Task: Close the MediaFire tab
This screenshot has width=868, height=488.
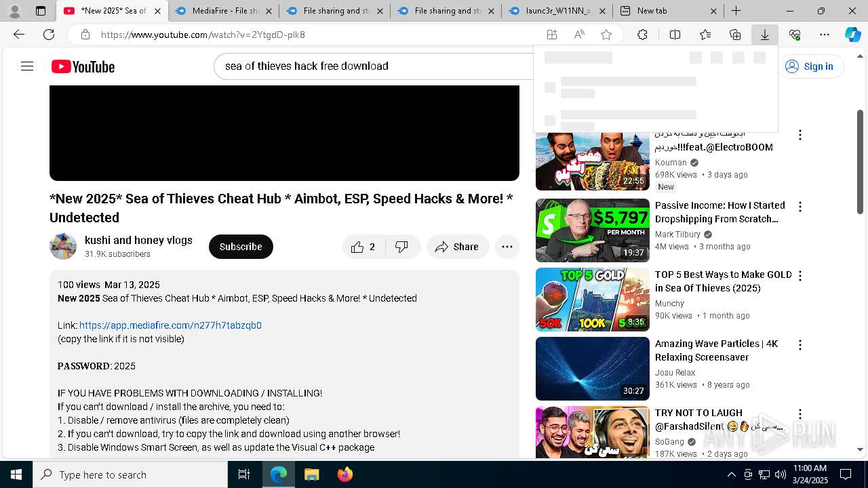Action: point(269,11)
